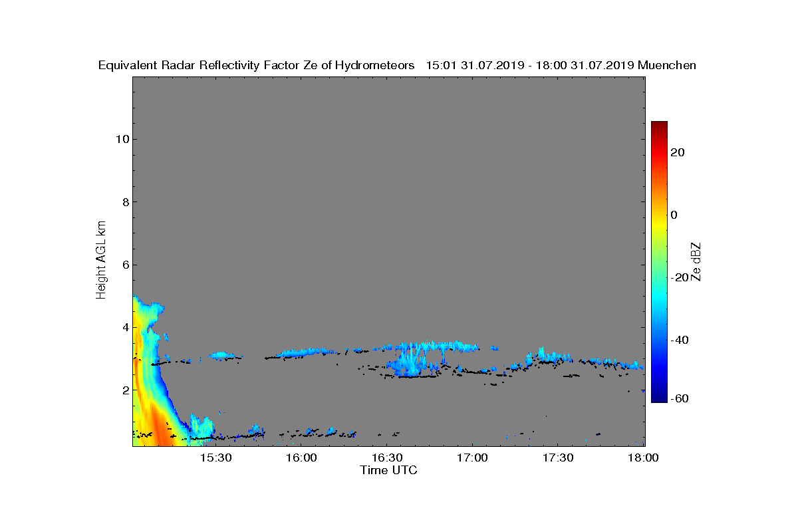Click the colorbar value 0
Viewport: 798px width, 532px height.
[674, 215]
